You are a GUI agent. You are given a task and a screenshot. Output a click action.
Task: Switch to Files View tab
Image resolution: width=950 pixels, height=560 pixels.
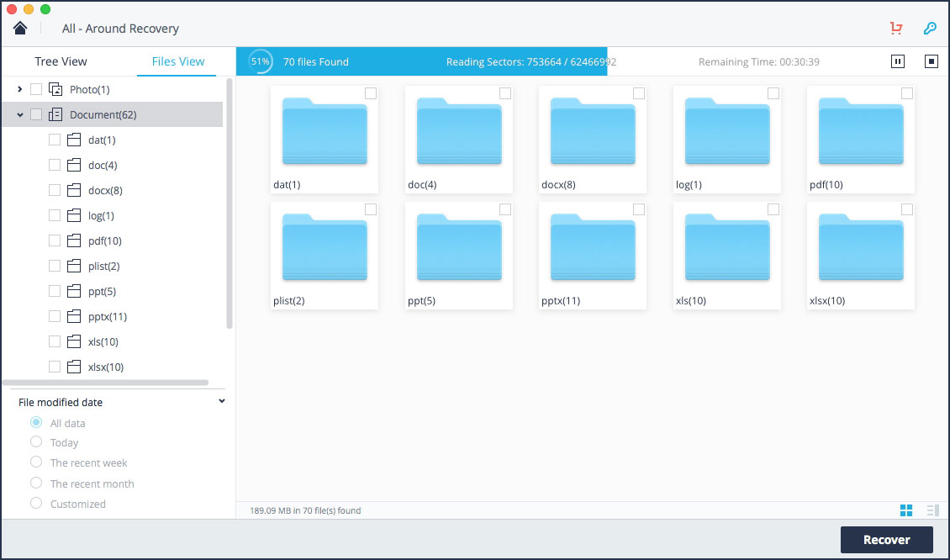tap(178, 61)
